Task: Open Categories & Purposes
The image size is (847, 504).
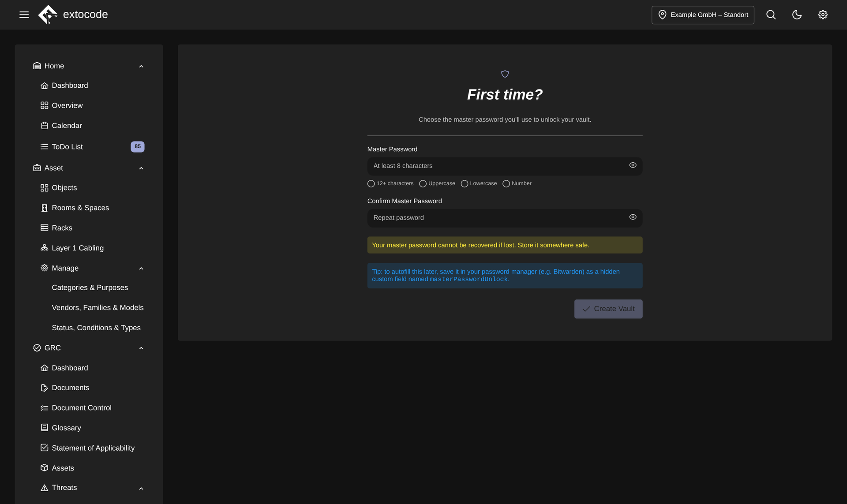Action: click(x=90, y=287)
